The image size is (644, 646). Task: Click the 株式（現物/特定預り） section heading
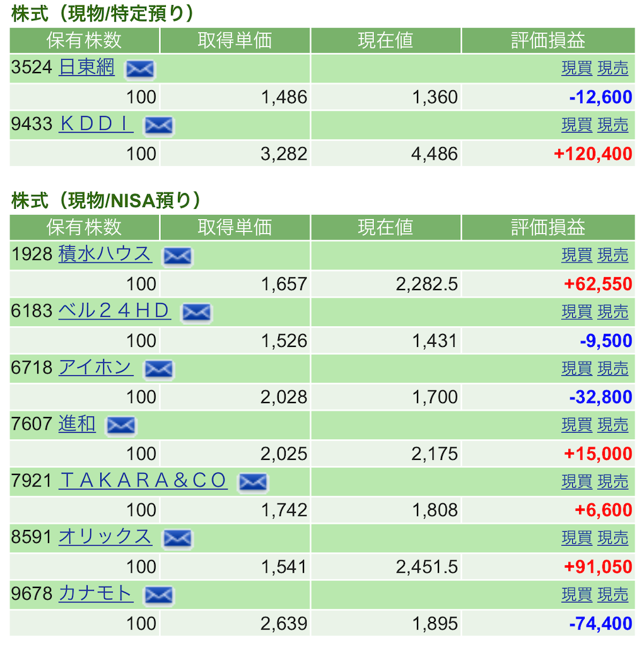tap(102, 14)
